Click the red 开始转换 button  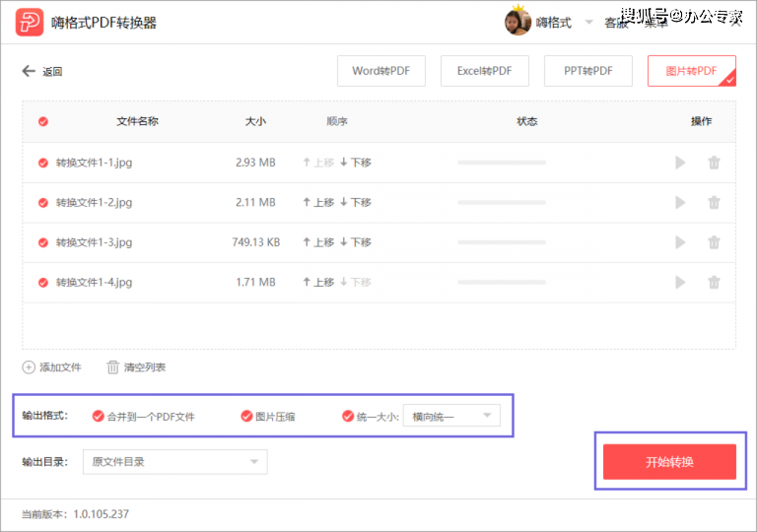coord(669,462)
